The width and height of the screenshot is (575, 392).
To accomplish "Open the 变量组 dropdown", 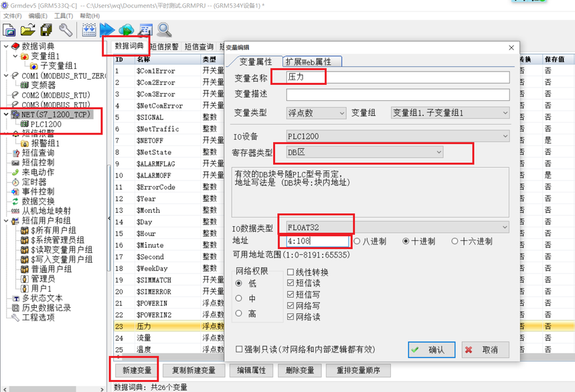I will [450, 113].
